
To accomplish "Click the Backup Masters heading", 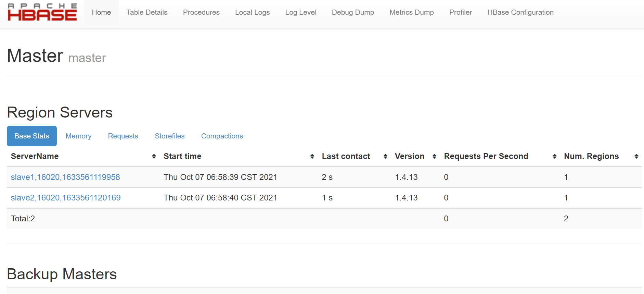I will click(x=62, y=274).
